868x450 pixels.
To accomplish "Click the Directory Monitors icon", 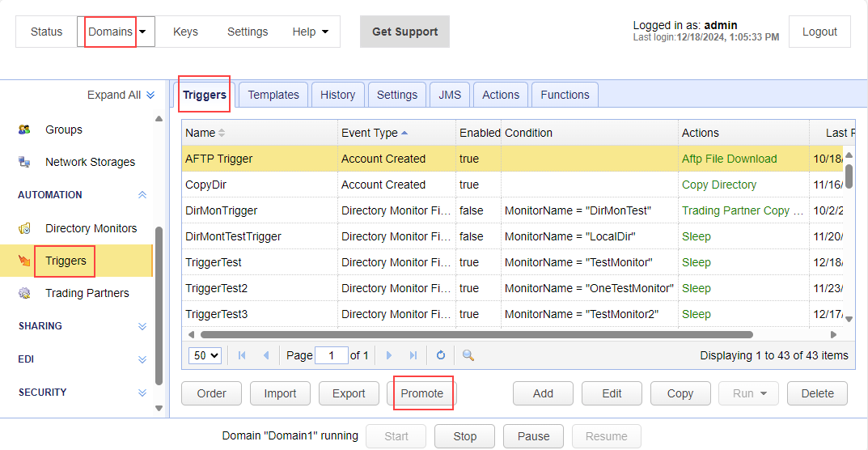I will coord(25,228).
